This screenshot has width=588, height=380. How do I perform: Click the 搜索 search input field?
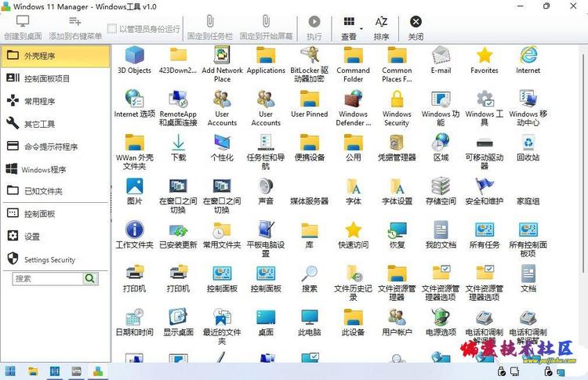(x=48, y=278)
